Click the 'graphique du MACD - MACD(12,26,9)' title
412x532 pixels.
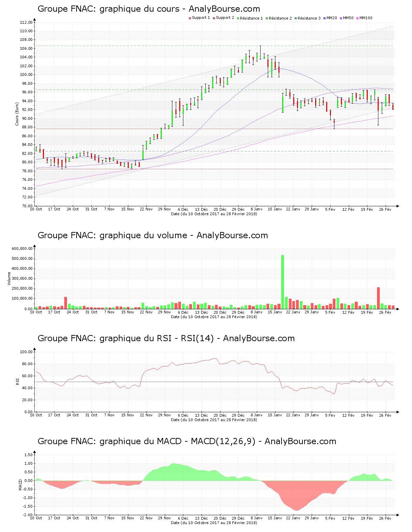point(187,441)
